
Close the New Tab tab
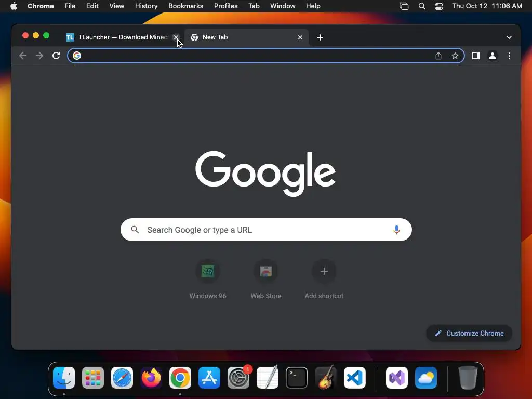300,37
